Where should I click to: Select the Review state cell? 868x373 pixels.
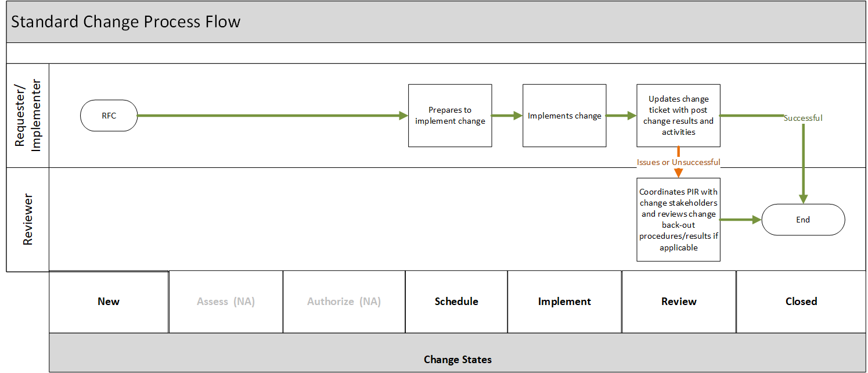click(679, 302)
